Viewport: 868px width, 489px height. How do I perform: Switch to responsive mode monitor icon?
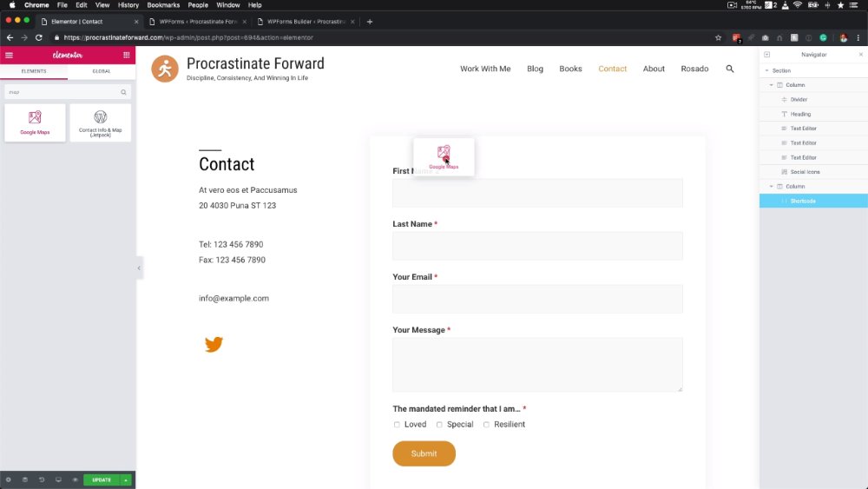pos(58,479)
